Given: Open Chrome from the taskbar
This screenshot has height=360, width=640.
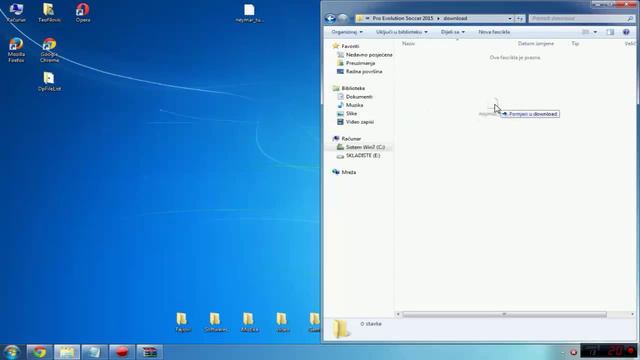Looking at the screenshot, I should coord(40,352).
